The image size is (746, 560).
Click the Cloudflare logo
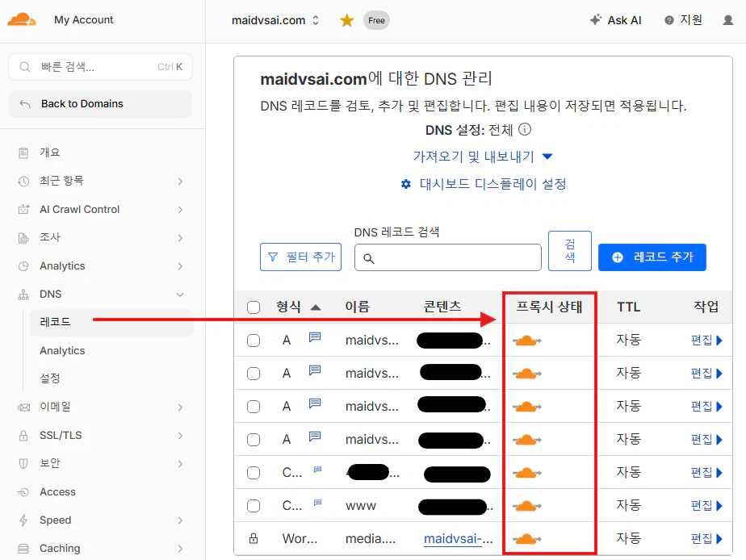22,20
